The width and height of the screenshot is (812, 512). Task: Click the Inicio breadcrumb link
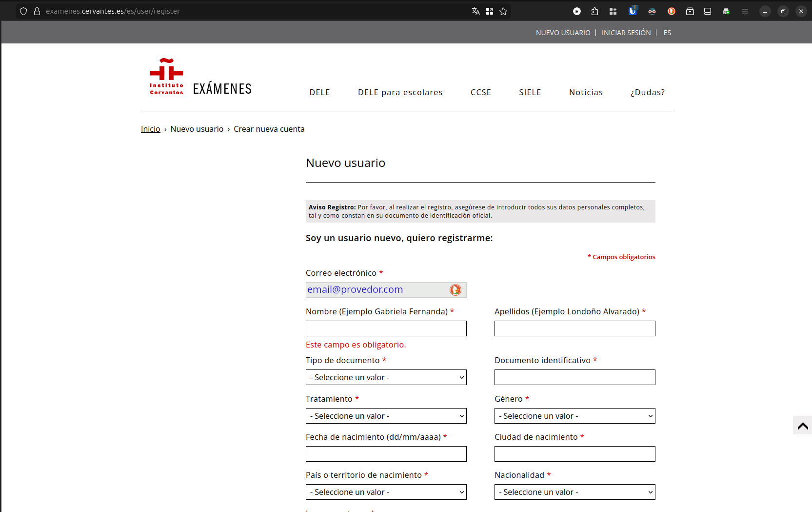[150, 129]
